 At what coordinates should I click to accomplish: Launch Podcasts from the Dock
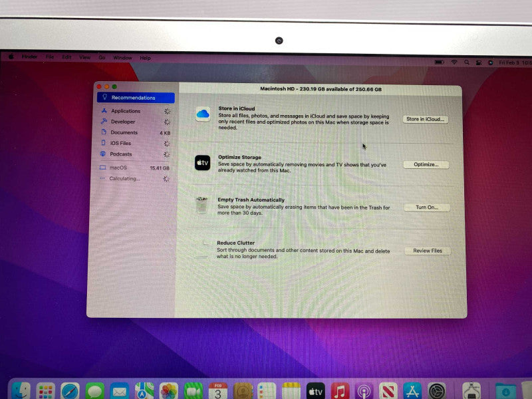(x=364, y=391)
